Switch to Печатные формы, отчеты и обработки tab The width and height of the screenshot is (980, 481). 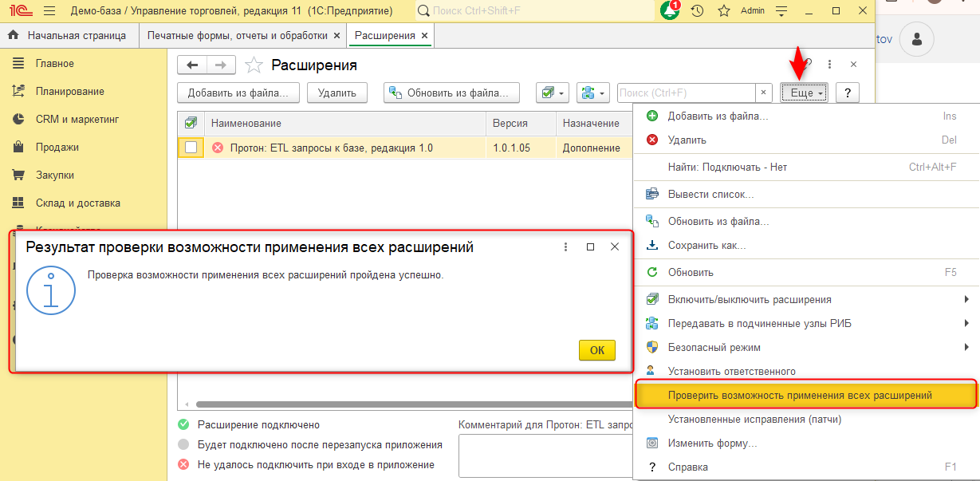tap(238, 36)
